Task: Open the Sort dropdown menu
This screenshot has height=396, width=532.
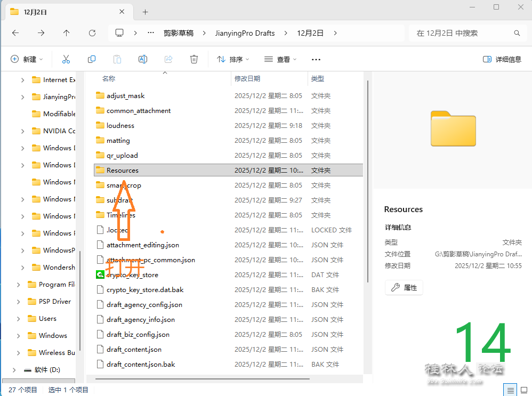Action: 233,59
